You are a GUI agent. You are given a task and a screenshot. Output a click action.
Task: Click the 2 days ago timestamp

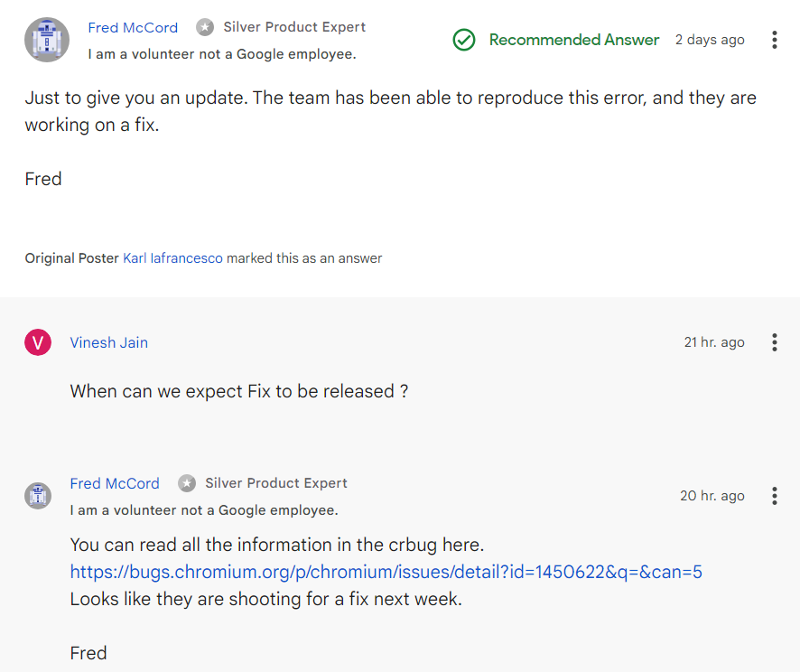click(x=710, y=40)
